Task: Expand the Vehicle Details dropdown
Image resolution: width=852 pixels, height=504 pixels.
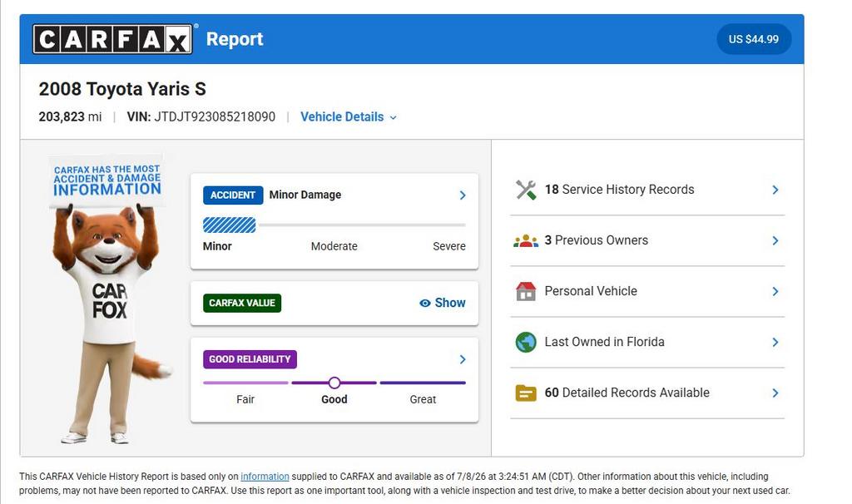Action: [349, 116]
